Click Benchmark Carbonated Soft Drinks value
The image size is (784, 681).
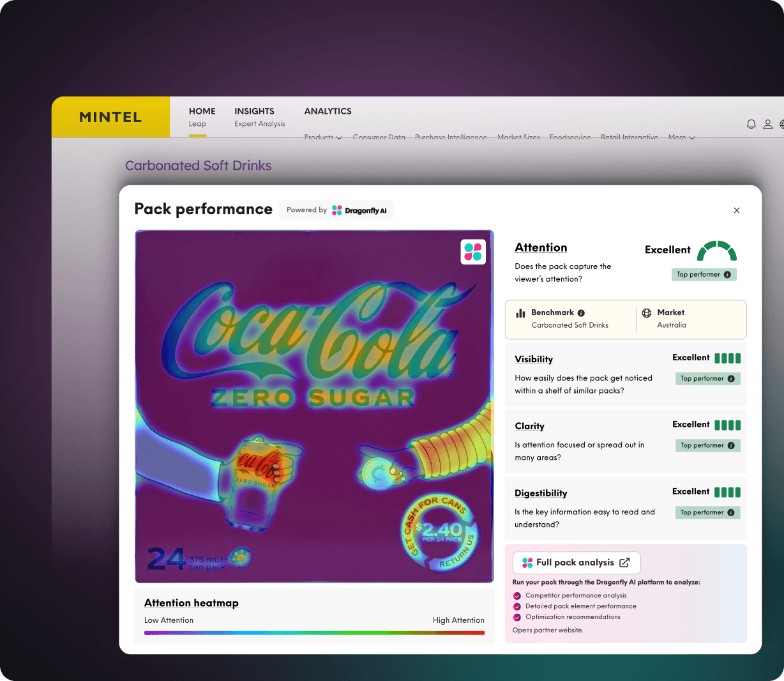click(x=570, y=325)
